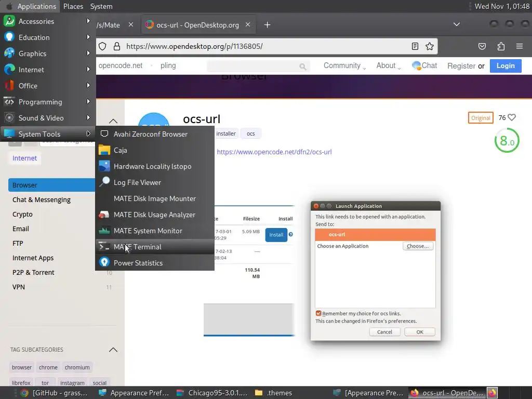Expand the Education submenu arrow

(x=88, y=37)
